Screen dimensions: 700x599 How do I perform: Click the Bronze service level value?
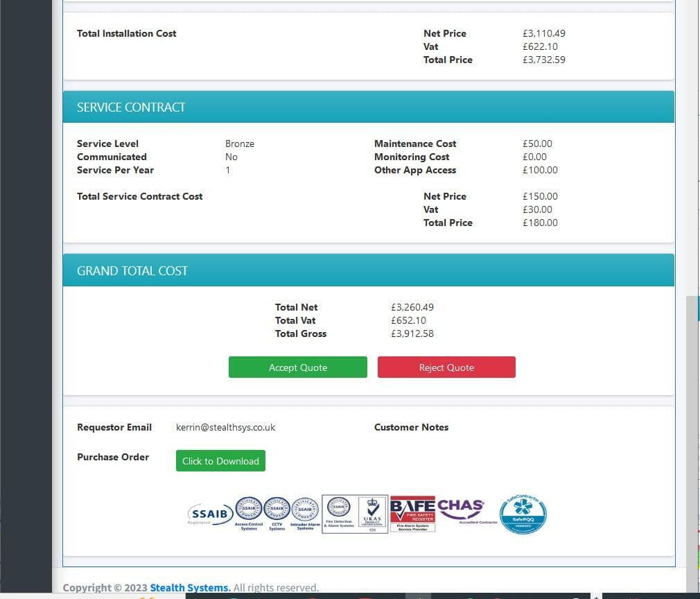(240, 144)
